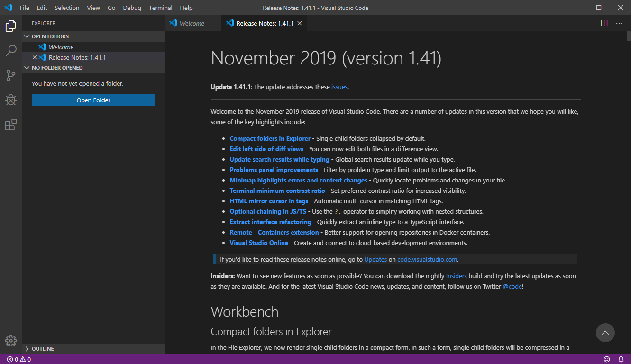Click the VS Code logo in title bar

pos(8,8)
